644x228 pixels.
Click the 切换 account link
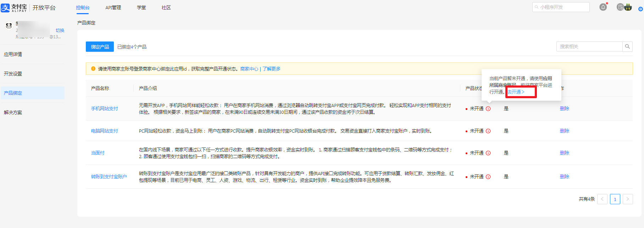pos(60,30)
